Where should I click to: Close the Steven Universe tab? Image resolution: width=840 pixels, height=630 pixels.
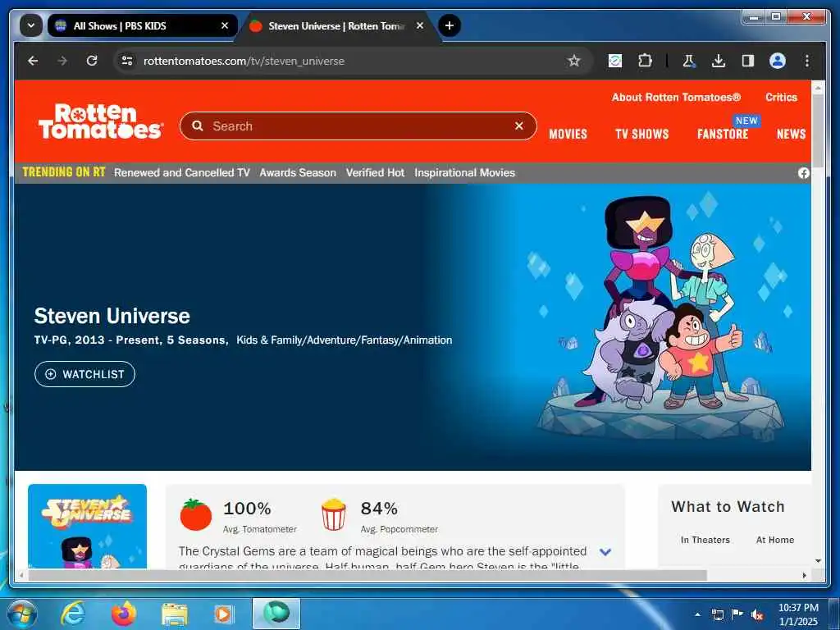click(420, 25)
